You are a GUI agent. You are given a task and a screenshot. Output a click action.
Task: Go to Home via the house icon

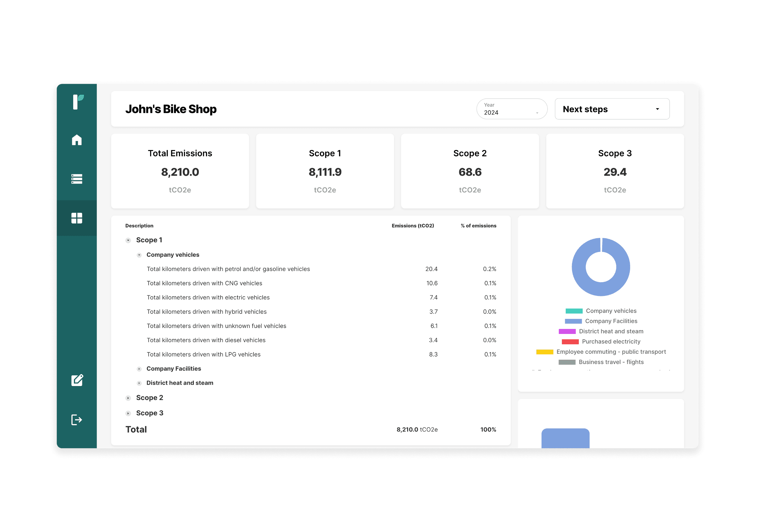(x=77, y=140)
